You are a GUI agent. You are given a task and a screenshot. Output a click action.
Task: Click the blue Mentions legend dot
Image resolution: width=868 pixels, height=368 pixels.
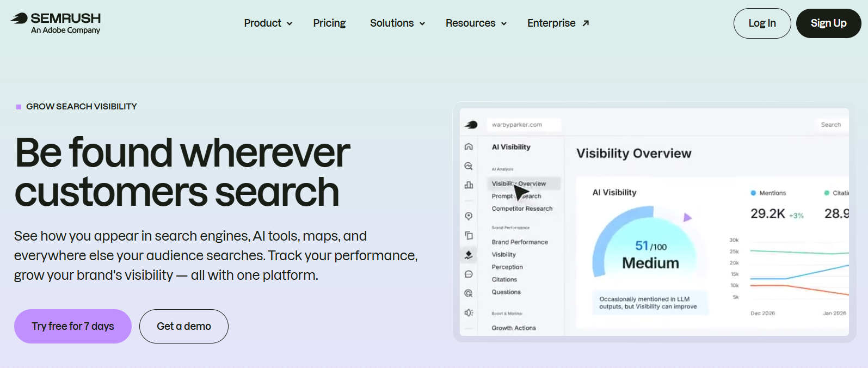[753, 193]
